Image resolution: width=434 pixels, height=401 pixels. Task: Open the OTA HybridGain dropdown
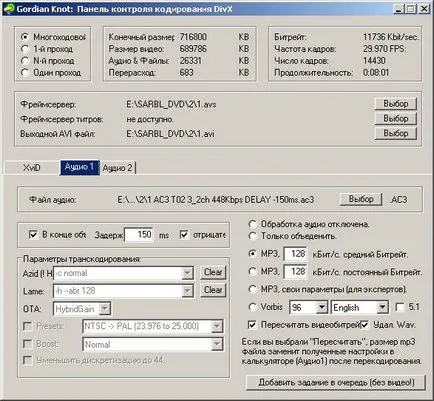[x=105, y=309]
